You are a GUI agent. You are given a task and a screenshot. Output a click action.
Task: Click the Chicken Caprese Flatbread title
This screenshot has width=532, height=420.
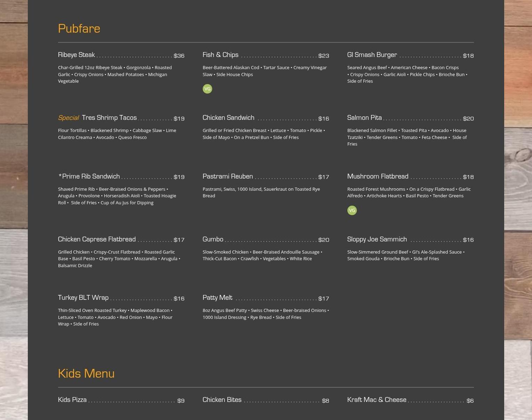(x=97, y=239)
